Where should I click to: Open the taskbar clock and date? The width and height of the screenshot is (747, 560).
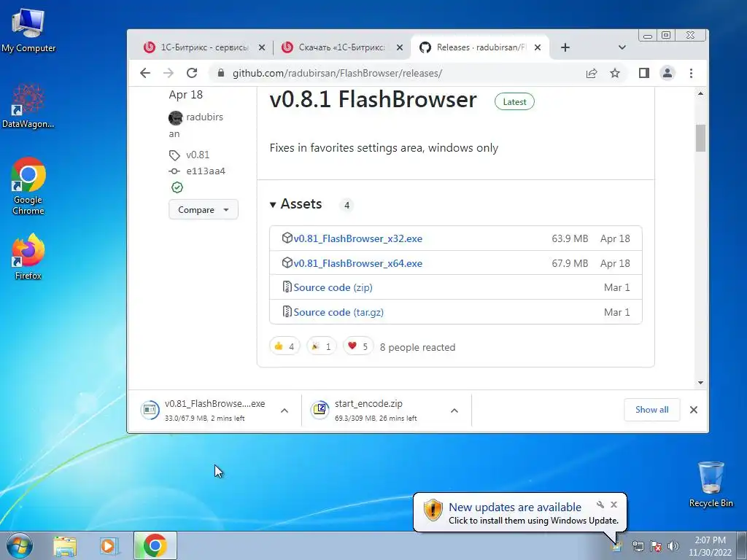coord(710,546)
